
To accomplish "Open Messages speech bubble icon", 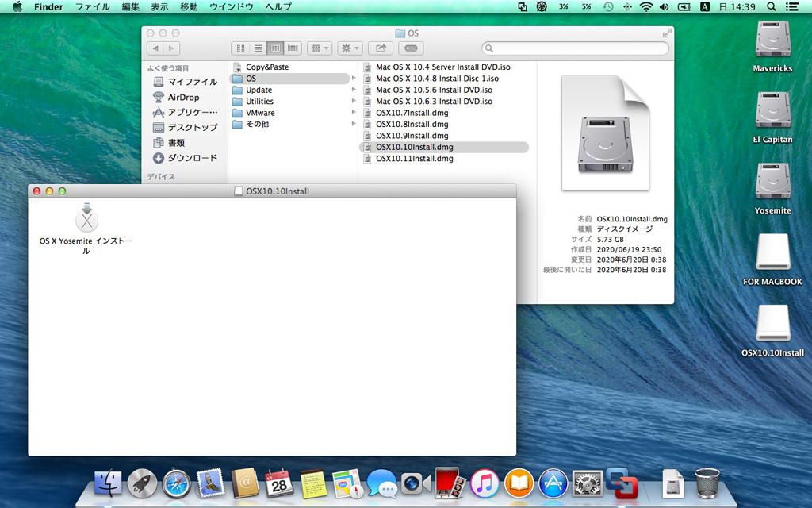I will point(381,483).
